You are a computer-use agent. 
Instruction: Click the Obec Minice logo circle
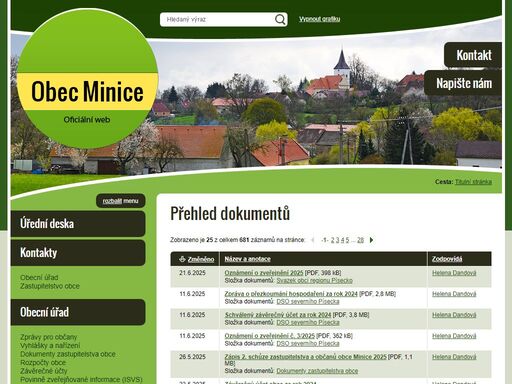click(x=87, y=79)
